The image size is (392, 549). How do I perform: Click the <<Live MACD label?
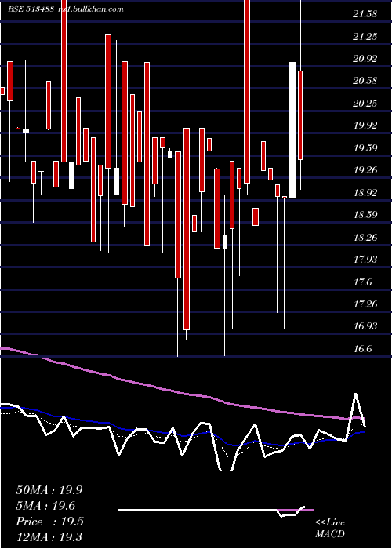click(x=330, y=528)
